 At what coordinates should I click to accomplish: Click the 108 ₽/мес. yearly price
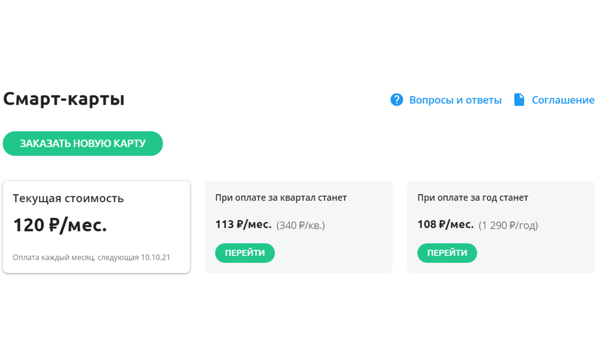(x=446, y=224)
